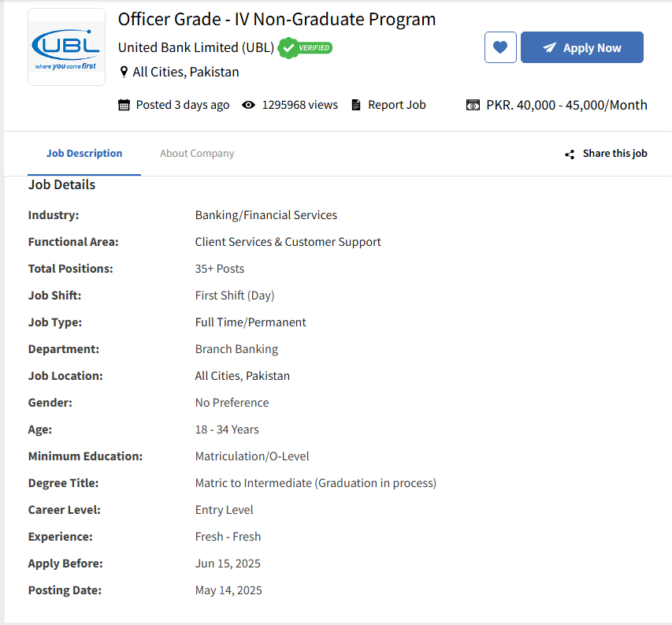Click 'Matric to Intermediate (Graduation in process)'

coord(316,482)
